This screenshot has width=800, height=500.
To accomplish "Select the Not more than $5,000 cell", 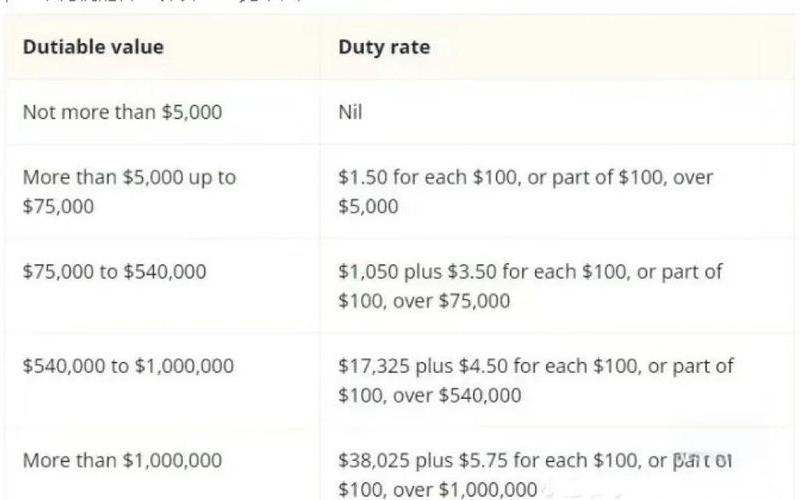I will click(122, 112).
